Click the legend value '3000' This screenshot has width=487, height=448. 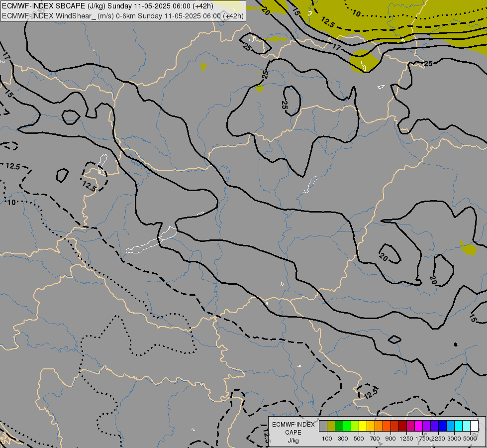[x=454, y=439]
